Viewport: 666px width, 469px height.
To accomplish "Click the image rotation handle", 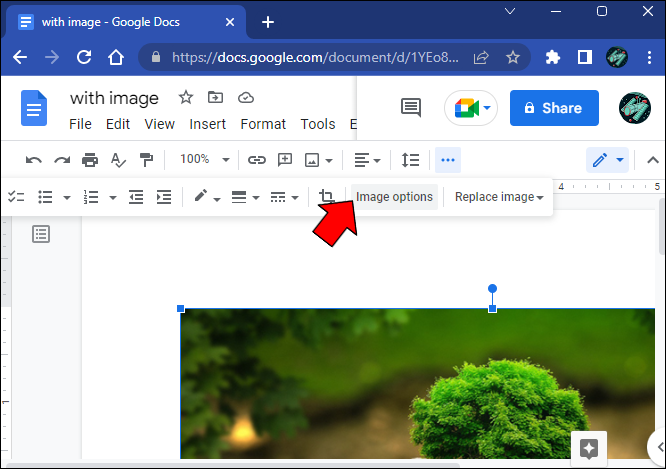I will tap(492, 289).
